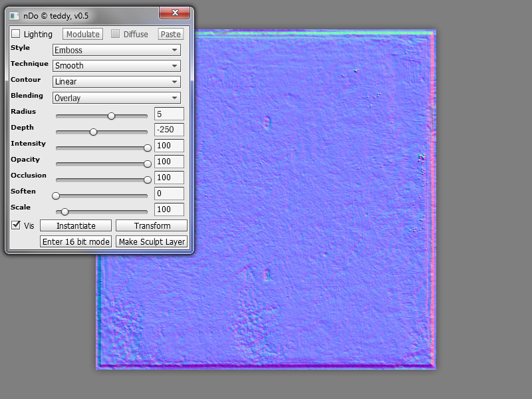This screenshot has height=399, width=532.
Task: Click the Modulate button
Action: click(82, 34)
